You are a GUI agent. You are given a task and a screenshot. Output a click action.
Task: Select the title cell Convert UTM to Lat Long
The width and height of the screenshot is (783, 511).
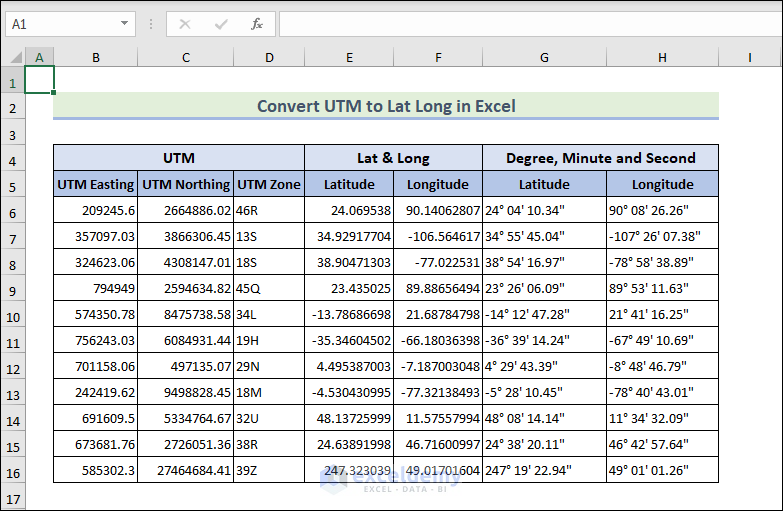(386, 106)
